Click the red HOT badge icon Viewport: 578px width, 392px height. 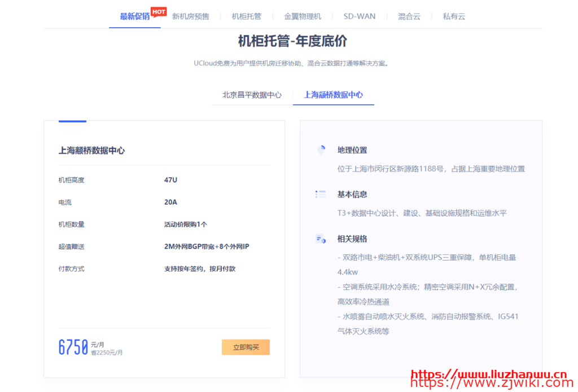click(159, 12)
